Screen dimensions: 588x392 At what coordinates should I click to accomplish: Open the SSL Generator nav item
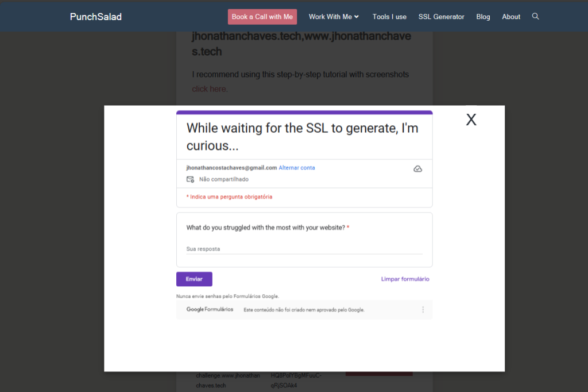(441, 17)
